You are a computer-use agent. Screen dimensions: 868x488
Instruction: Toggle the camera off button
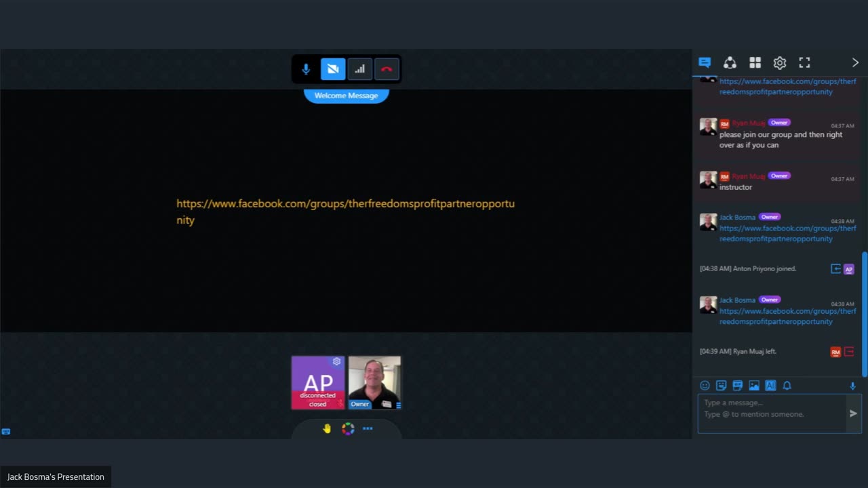(x=333, y=69)
